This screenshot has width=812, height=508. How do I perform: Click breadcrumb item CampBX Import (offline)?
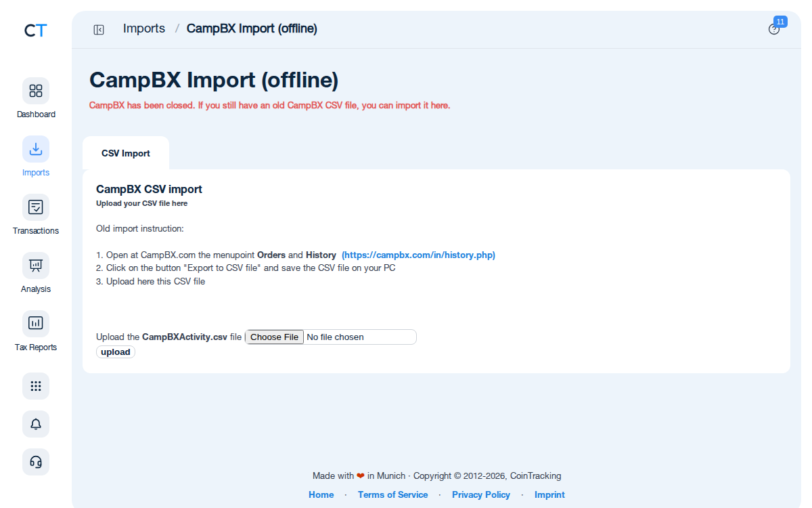pos(252,28)
